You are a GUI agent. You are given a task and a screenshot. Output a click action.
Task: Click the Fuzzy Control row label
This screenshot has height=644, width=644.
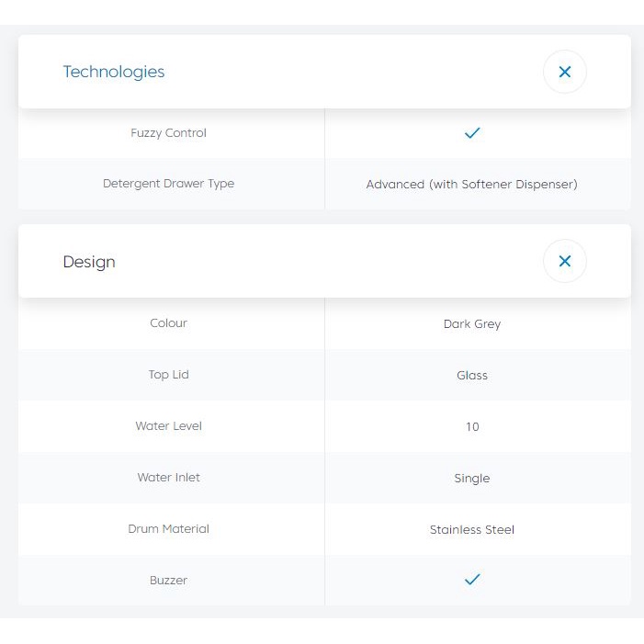pyautogui.click(x=168, y=133)
